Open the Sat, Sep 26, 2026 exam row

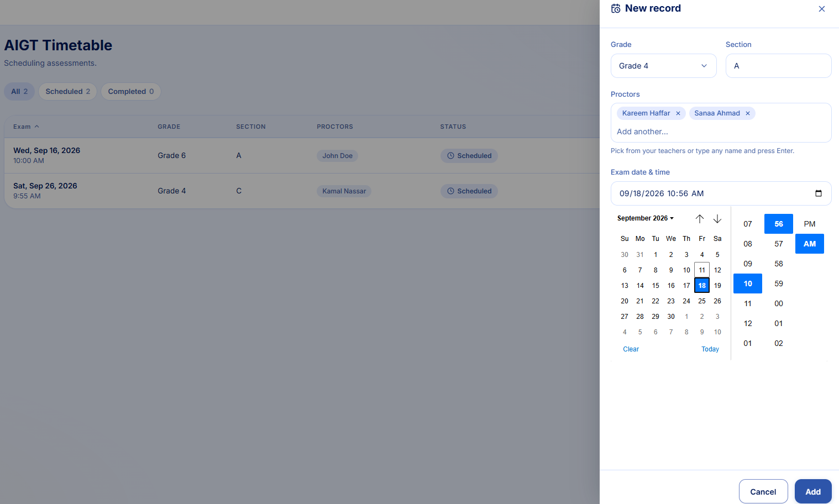pos(302,191)
